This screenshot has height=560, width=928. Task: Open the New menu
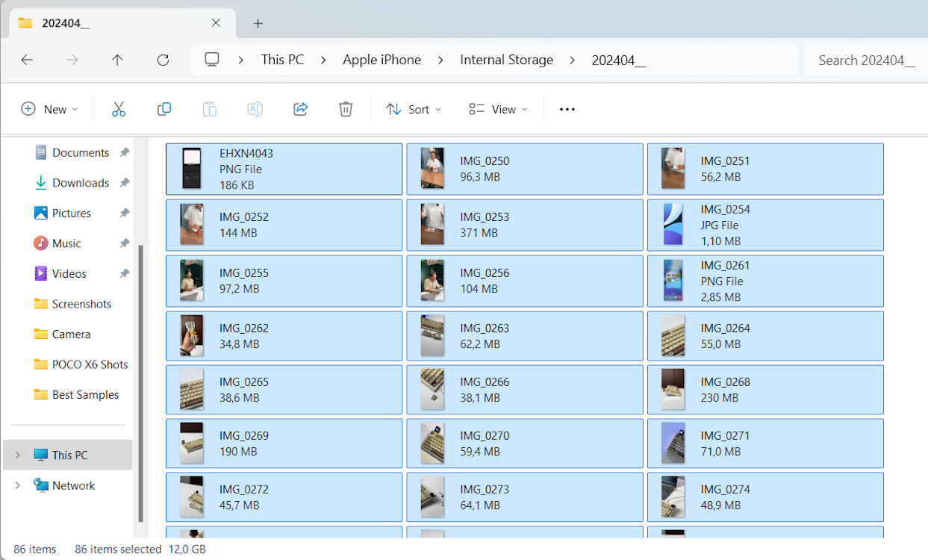[x=50, y=109]
